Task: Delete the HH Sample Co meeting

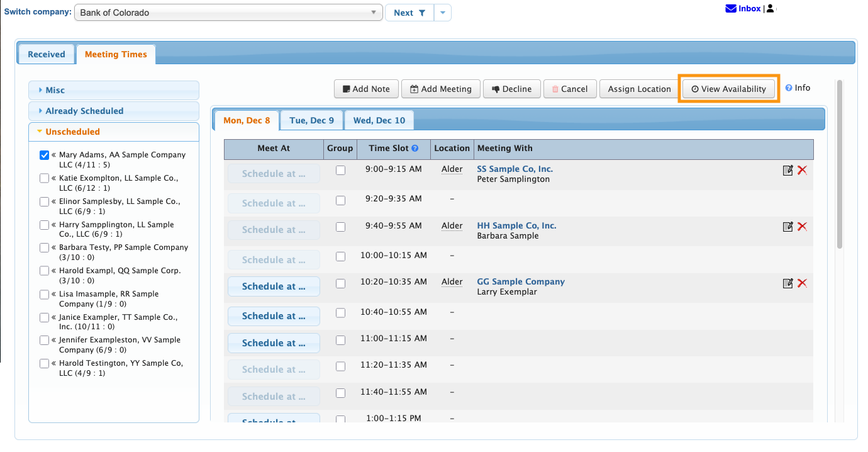Action: tap(802, 227)
